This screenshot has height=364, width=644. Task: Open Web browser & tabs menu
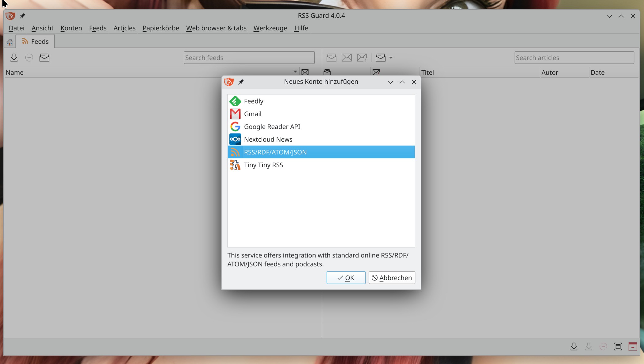(x=216, y=28)
